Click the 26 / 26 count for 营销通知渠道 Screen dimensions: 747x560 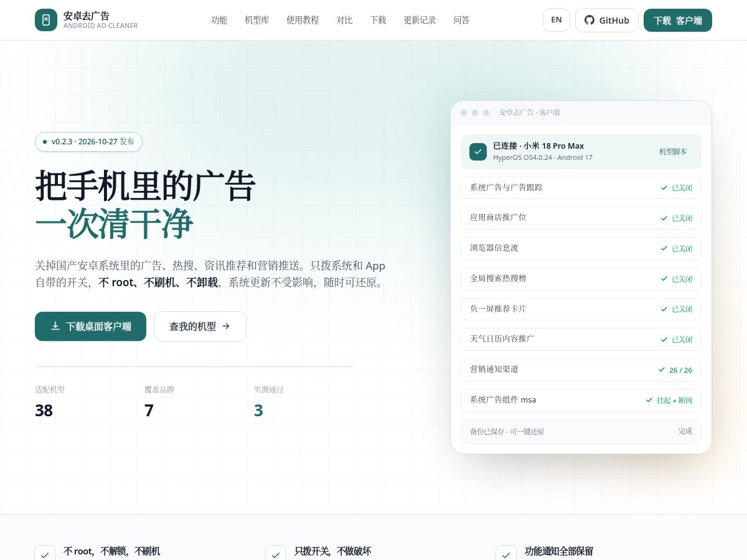pos(675,370)
